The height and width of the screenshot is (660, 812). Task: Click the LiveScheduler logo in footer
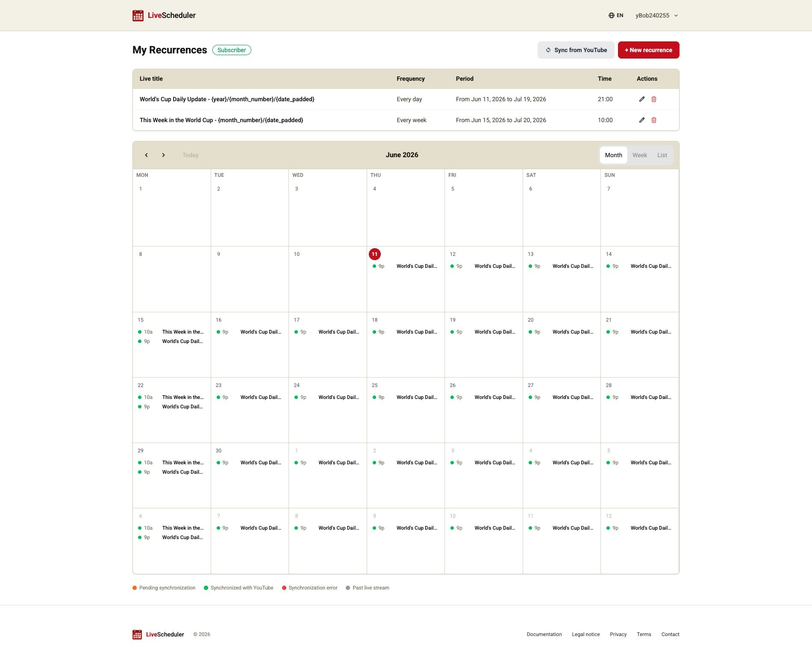tap(159, 634)
